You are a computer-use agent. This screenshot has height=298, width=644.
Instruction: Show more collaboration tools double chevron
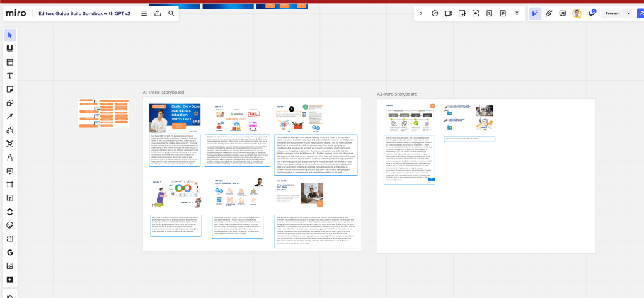(x=517, y=14)
